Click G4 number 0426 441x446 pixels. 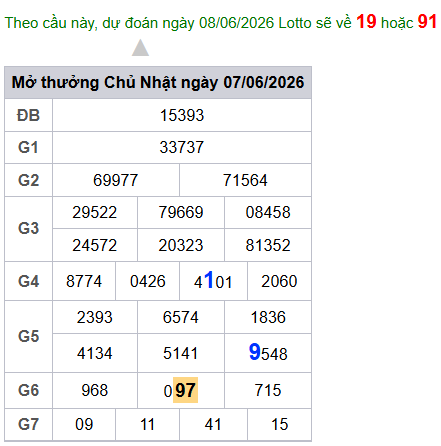148,281
